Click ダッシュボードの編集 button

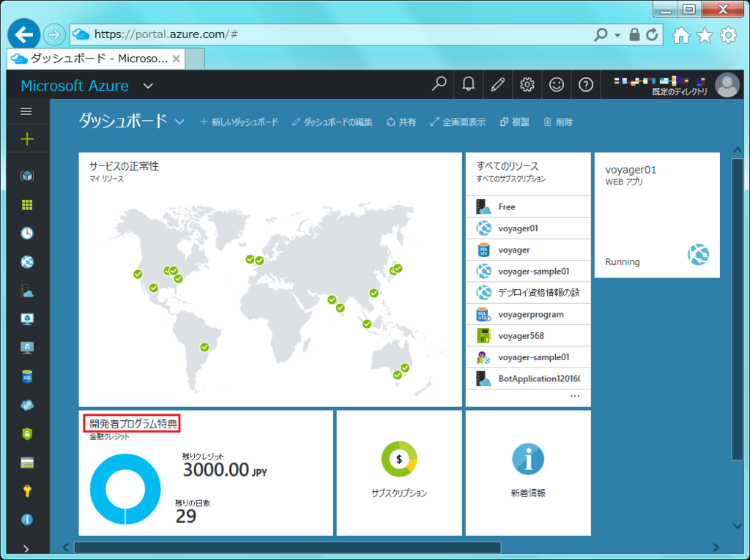click(332, 122)
